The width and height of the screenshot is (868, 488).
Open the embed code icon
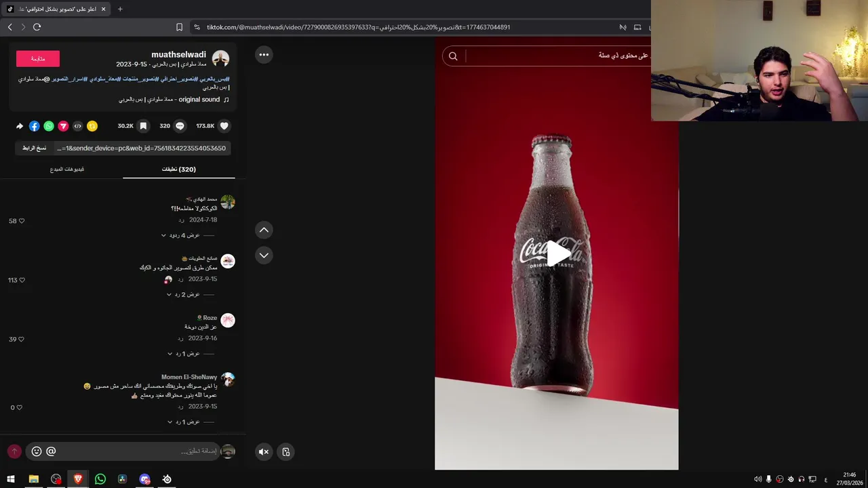click(x=78, y=126)
